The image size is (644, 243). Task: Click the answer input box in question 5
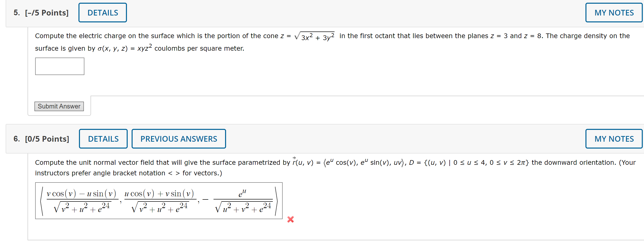(60, 66)
